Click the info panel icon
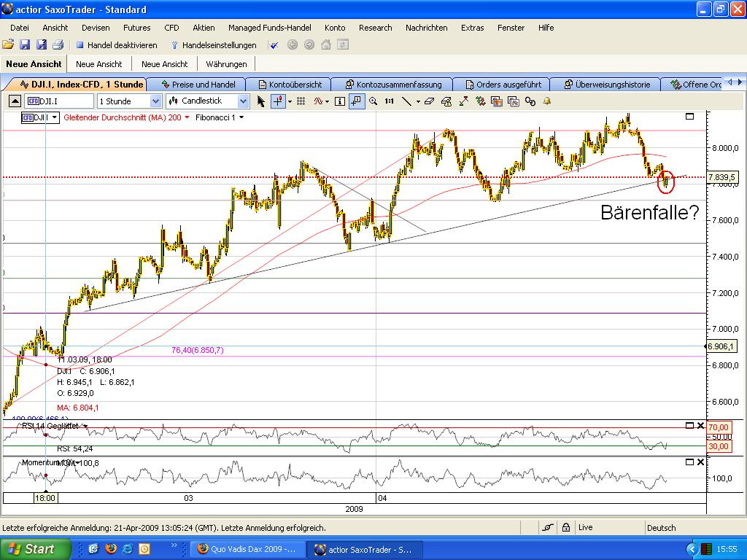 339,101
